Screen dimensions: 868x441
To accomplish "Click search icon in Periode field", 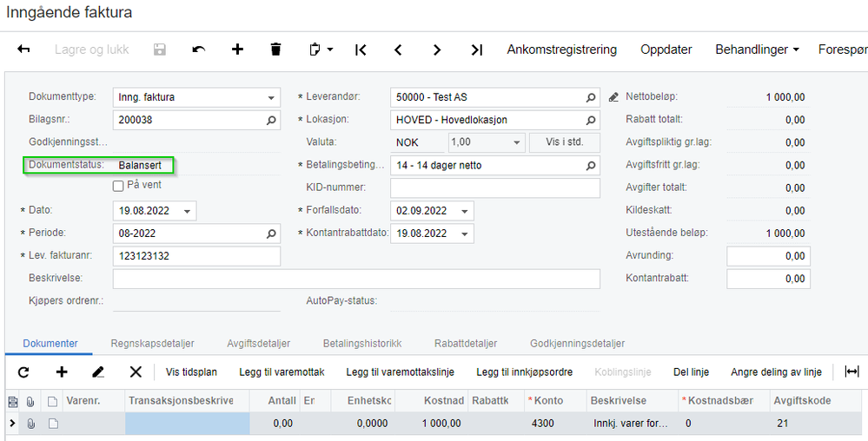I will [x=271, y=234].
